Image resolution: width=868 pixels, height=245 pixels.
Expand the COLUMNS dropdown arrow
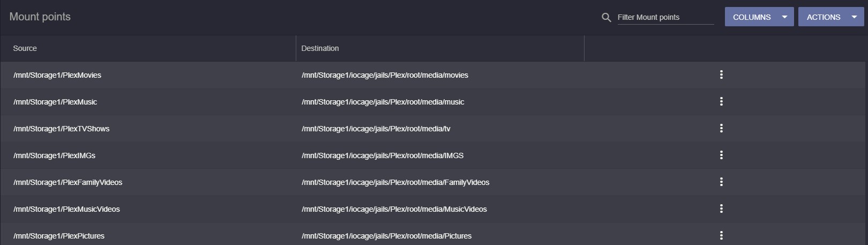(x=784, y=17)
